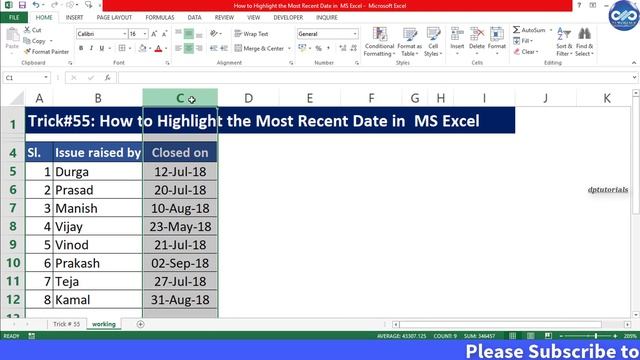Apply the Borders icon in Font group
The image size is (640, 360).
[122, 48]
